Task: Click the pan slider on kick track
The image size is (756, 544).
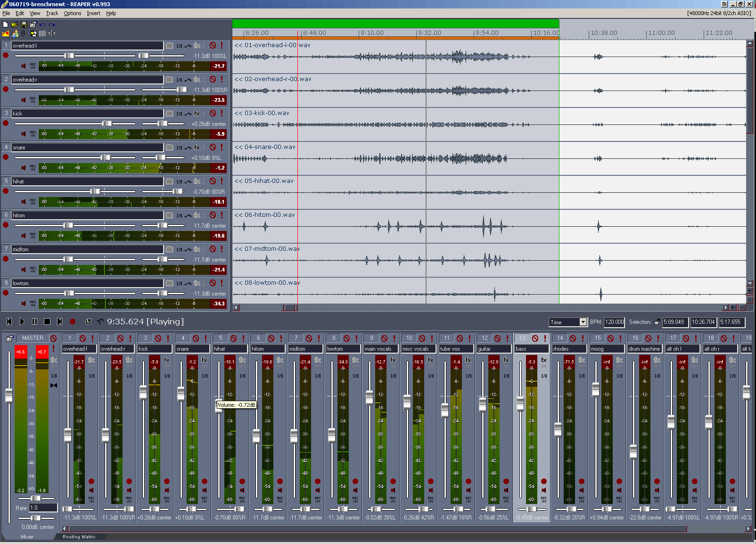Action: point(163,124)
